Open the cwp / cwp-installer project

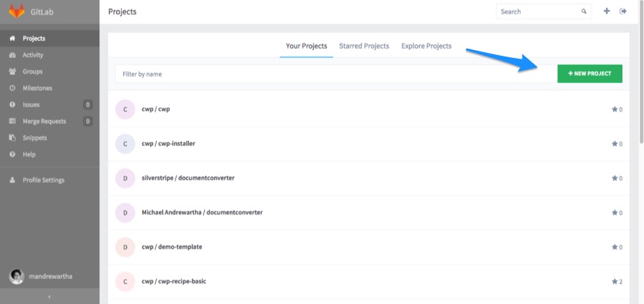(168, 144)
